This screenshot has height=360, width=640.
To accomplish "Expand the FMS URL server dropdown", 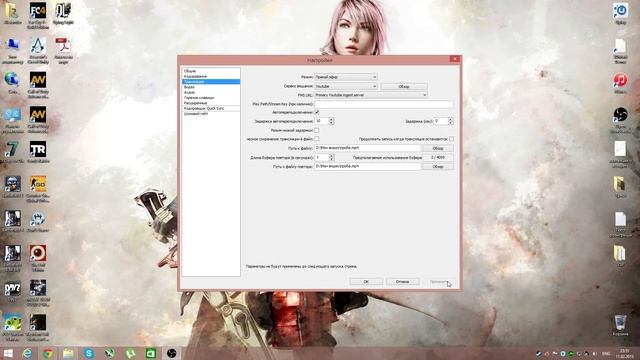I will [371, 95].
